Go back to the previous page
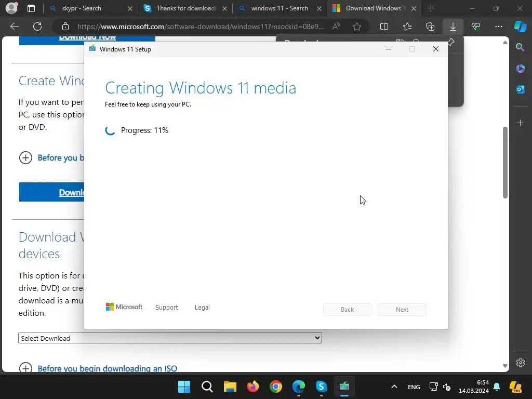The width and height of the screenshot is (532, 399). point(15,26)
